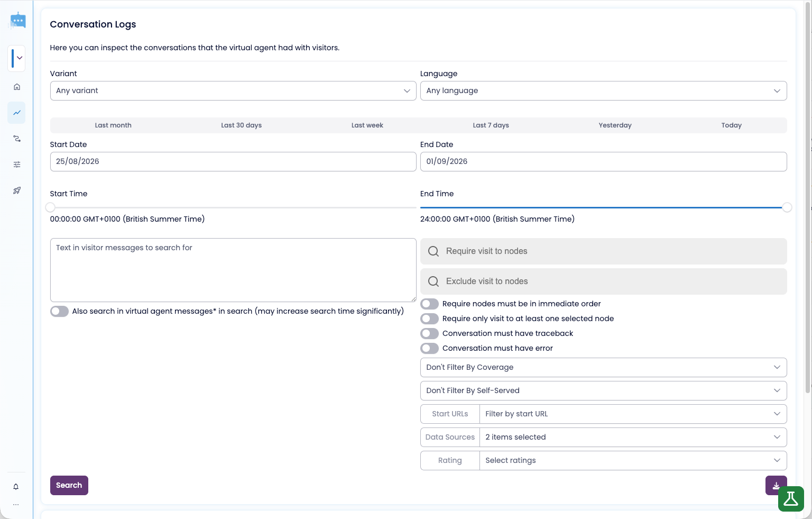Click the Require visit to nodes search icon
The height and width of the screenshot is (519, 812).
[x=433, y=251]
